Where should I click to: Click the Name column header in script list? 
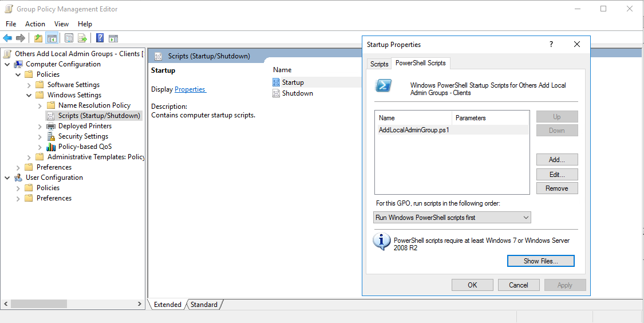[413, 118]
